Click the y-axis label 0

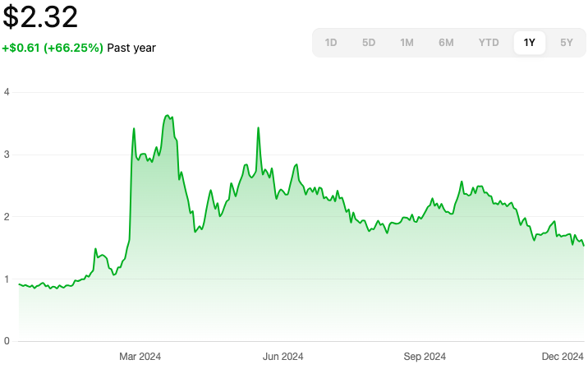pyautogui.click(x=7, y=341)
